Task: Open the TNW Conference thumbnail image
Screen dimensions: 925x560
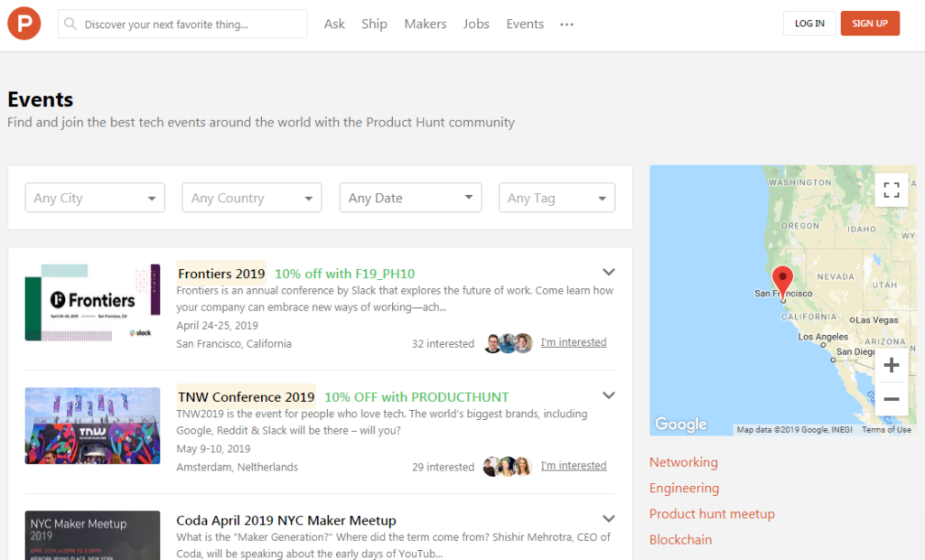Action: click(x=93, y=425)
